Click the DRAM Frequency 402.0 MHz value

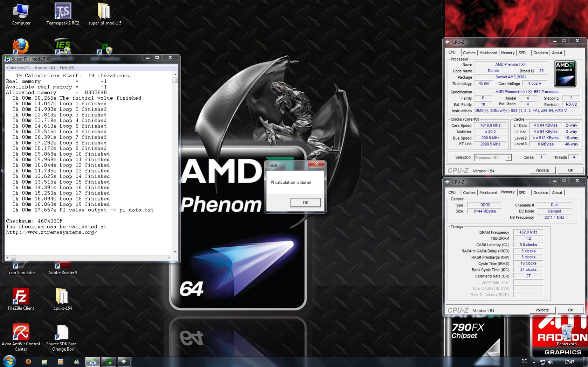tap(528, 232)
